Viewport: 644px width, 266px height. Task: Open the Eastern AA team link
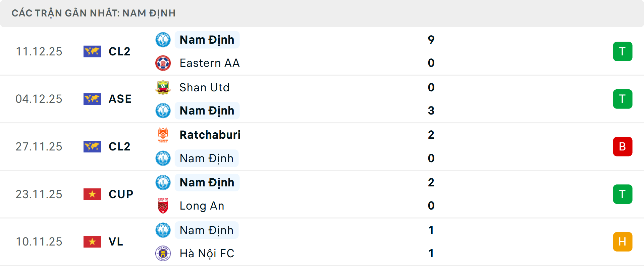pyautogui.click(x=210, y=63)
